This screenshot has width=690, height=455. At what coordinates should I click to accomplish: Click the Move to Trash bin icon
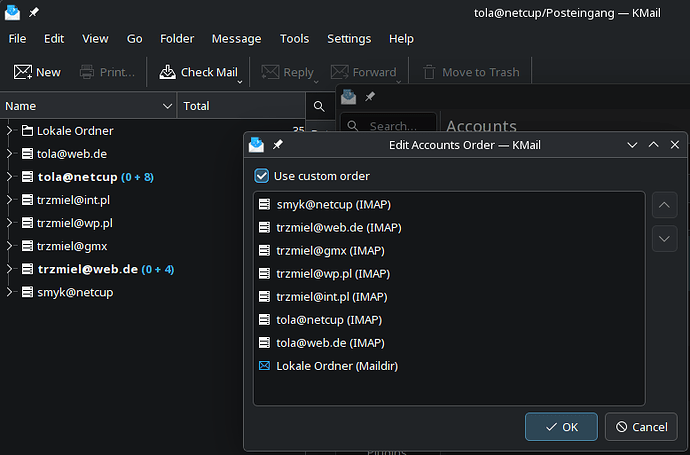pyautogui.click(x=429, y=72)
